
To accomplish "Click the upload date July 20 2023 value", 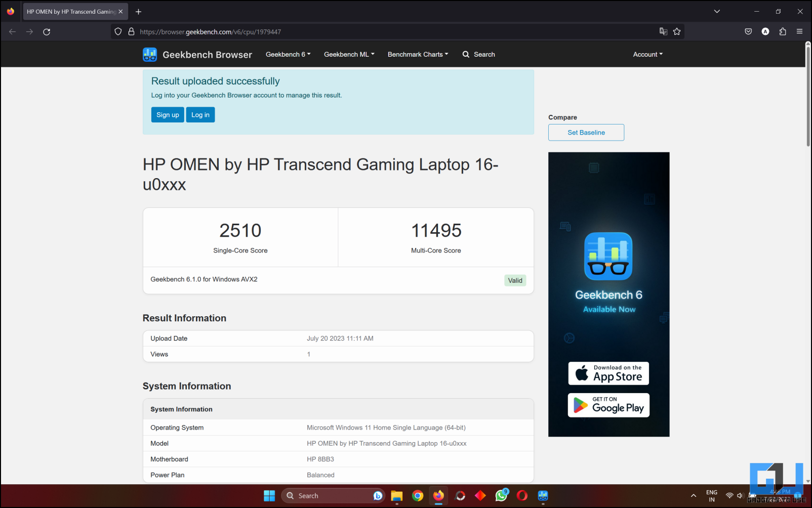I will click(340, 338).
